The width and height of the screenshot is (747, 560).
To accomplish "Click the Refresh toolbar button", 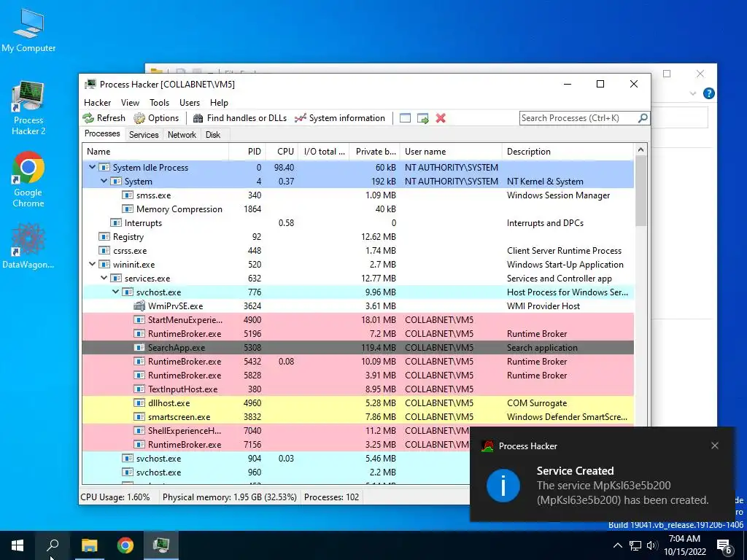I will 104,118.
